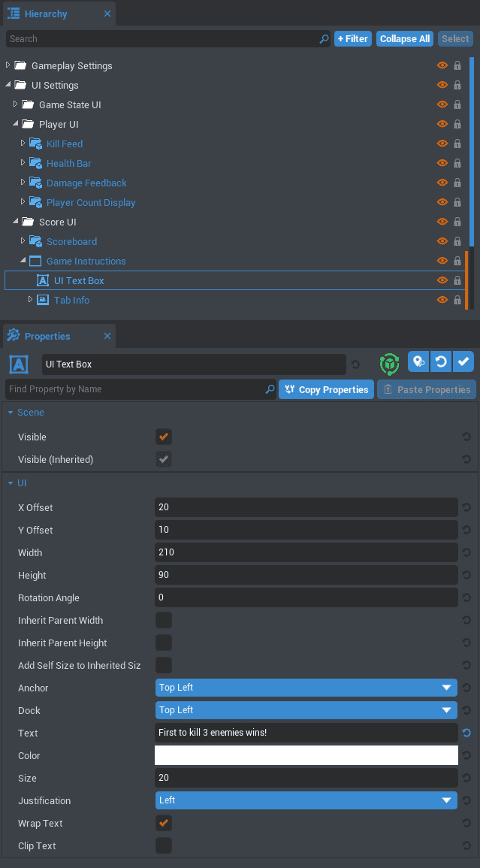Screen dimensions: 480x868
Task: Open the Anchor dropdown
Action: [306, 688]
